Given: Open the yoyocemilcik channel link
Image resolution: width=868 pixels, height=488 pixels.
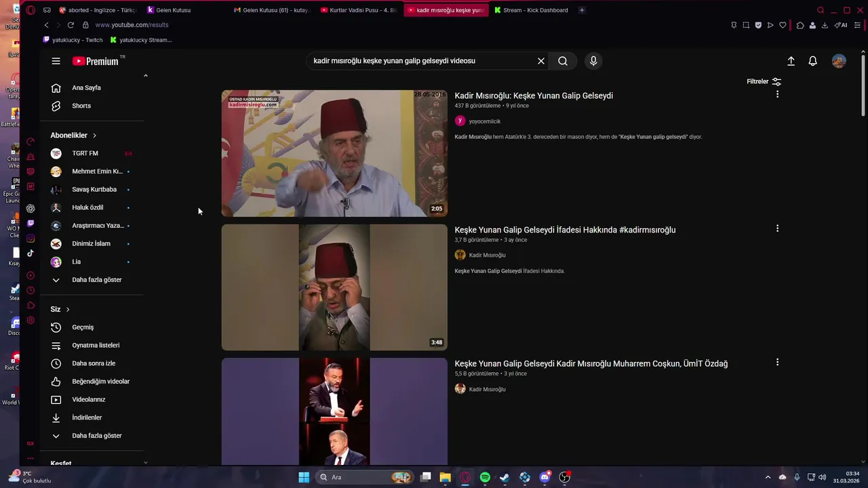Looking at the screenshot, I should [484, 121].
